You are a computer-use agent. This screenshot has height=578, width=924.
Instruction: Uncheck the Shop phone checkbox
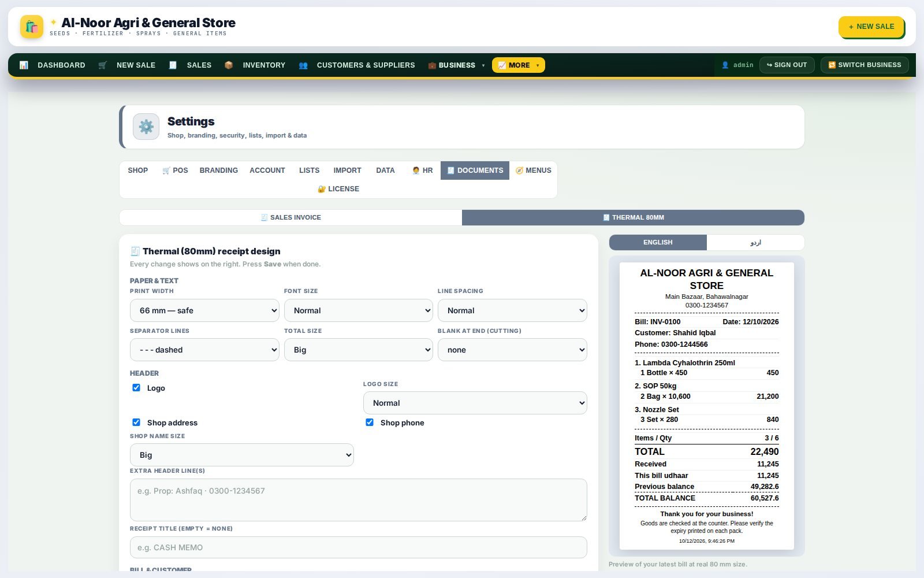[370, 423]
